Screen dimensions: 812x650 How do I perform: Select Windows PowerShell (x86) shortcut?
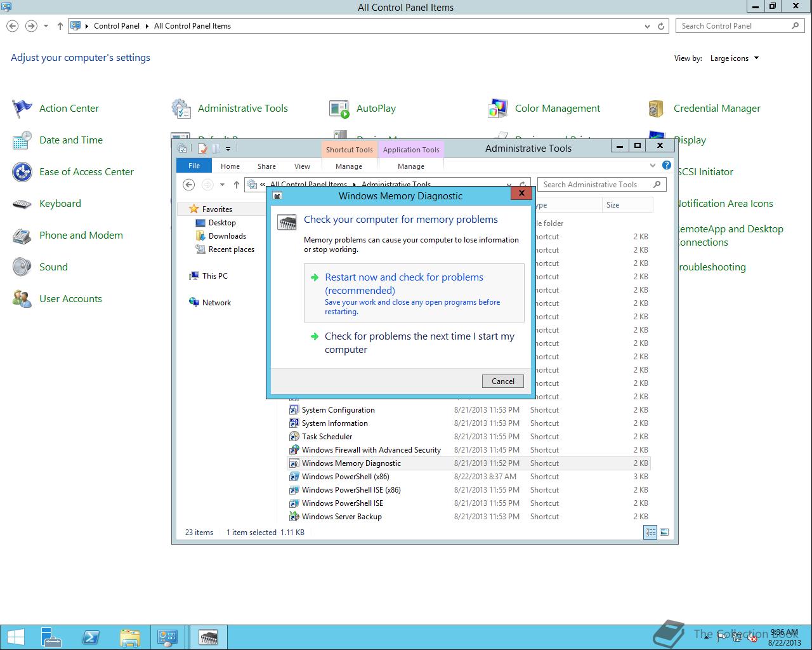point(469,477)
